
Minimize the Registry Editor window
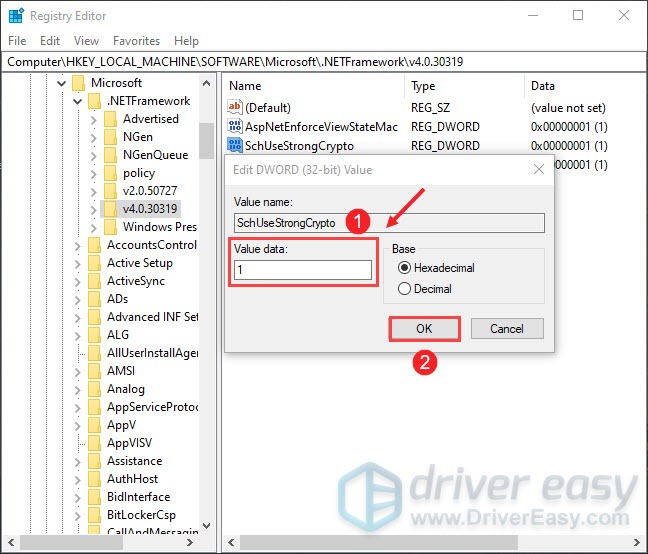click(533, 16)
